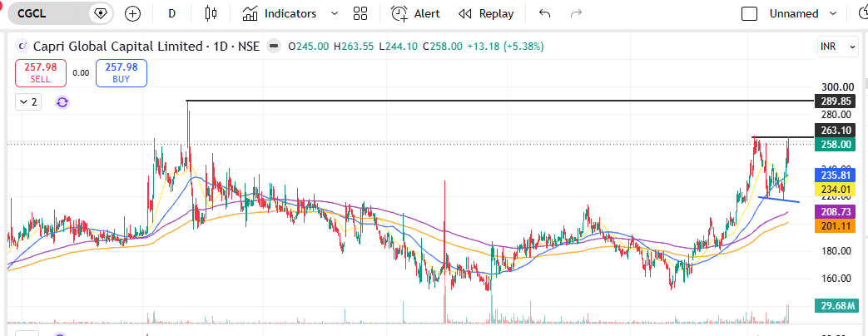Create an Alert
868x336 pixels.
point(415,14)
